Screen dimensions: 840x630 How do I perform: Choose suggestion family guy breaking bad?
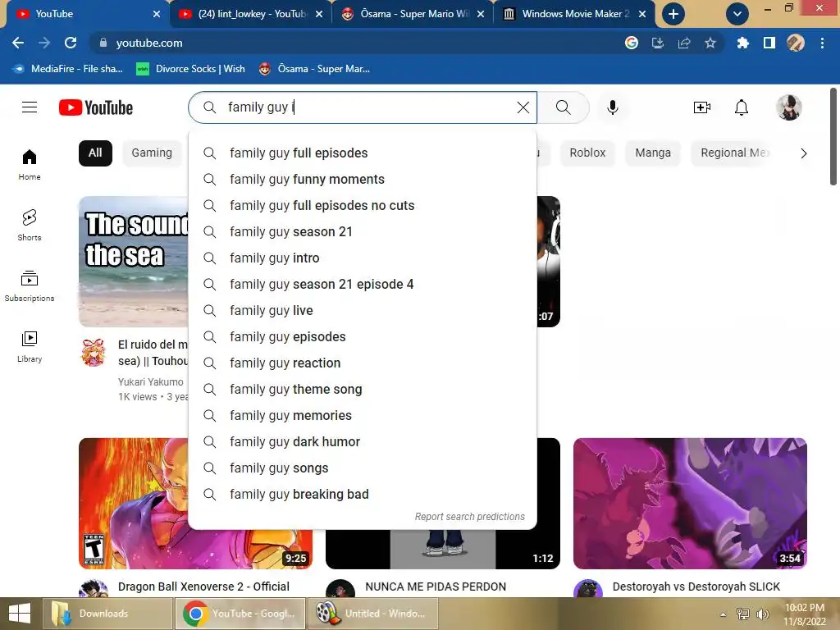point(363,495)
